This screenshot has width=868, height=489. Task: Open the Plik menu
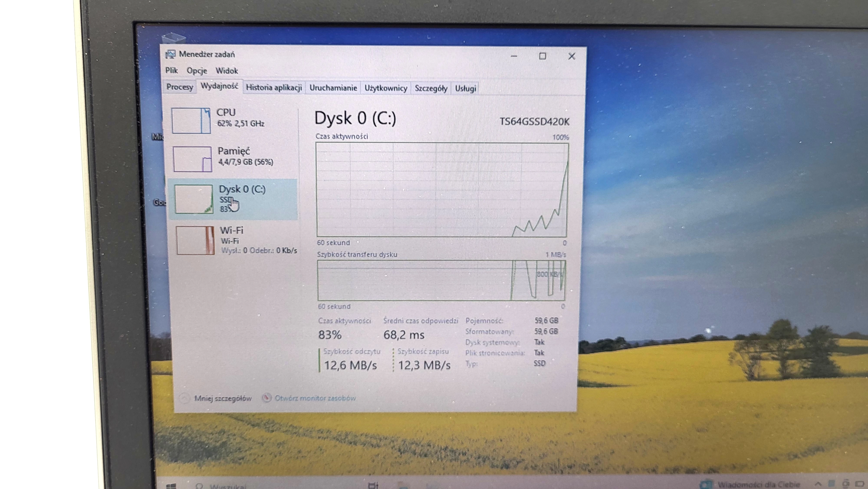click(171, 71)
